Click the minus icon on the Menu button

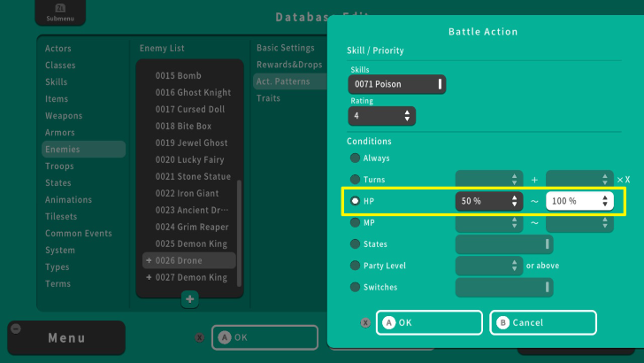(15, 328)
